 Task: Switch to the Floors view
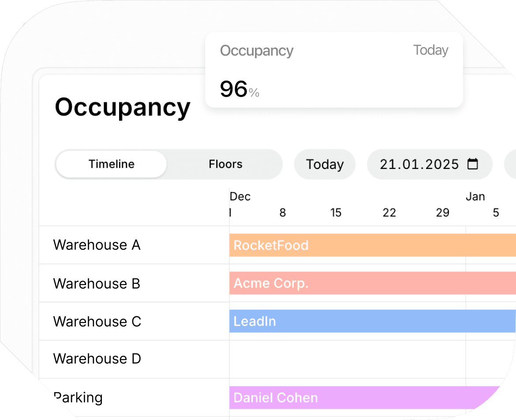click(x=225, y=164)
